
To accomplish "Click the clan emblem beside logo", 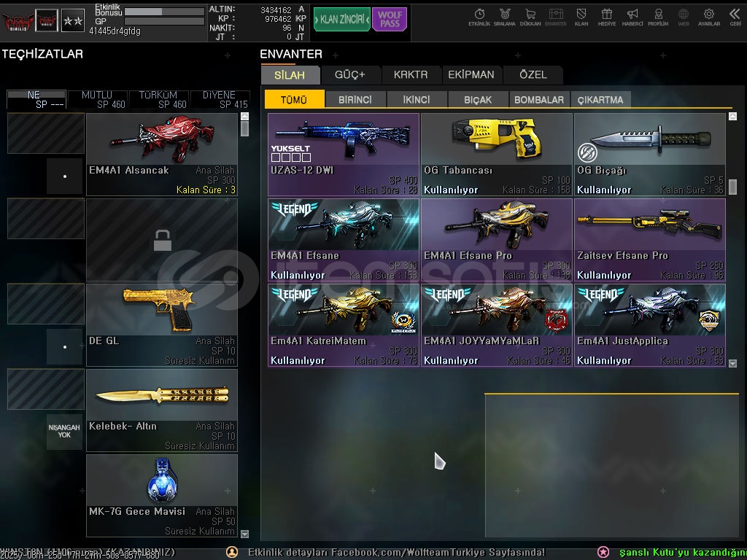I will tap(47, 21).
